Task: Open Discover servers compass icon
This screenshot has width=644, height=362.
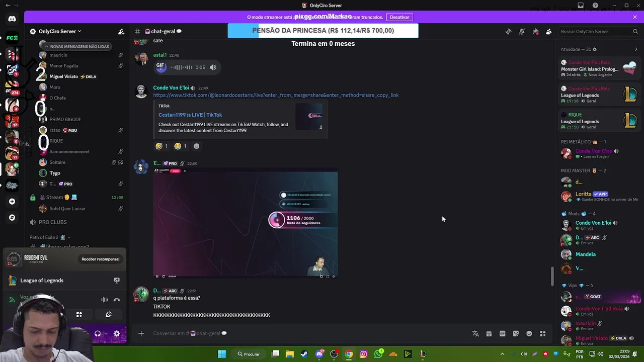Action: (x=12, y=218)
